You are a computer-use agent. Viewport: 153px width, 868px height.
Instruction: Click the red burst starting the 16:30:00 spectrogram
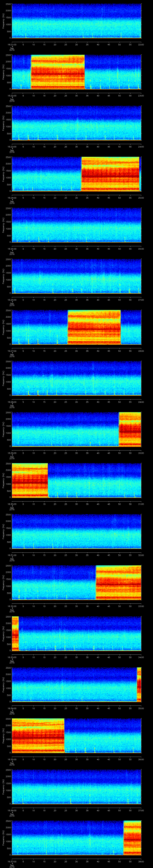(x=30, y=480)
